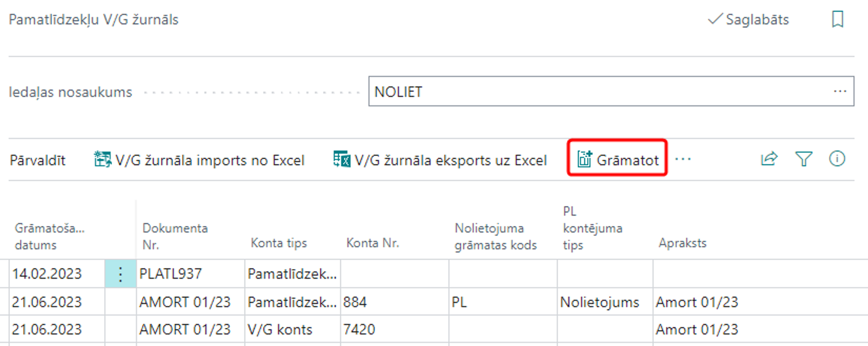Click the NOLIET batch name field

[599, 91]
